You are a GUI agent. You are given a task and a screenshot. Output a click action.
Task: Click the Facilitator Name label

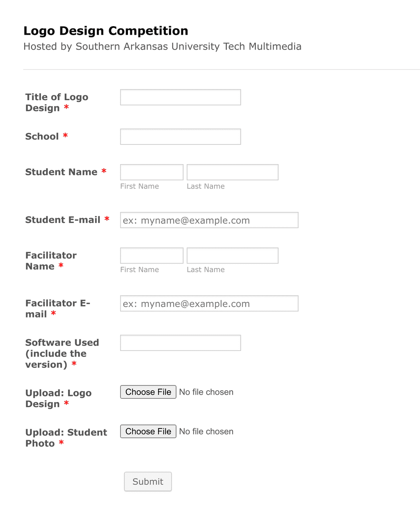tap(51, 260)
